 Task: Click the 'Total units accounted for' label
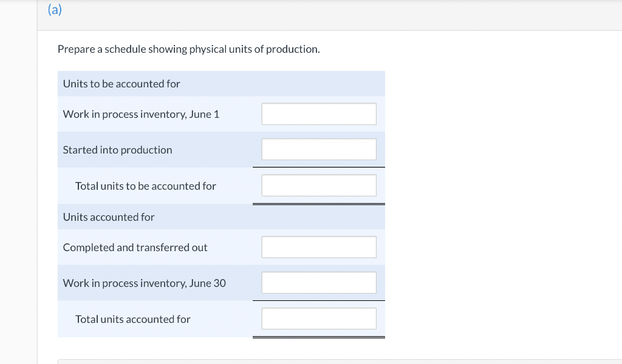(133, 319)
